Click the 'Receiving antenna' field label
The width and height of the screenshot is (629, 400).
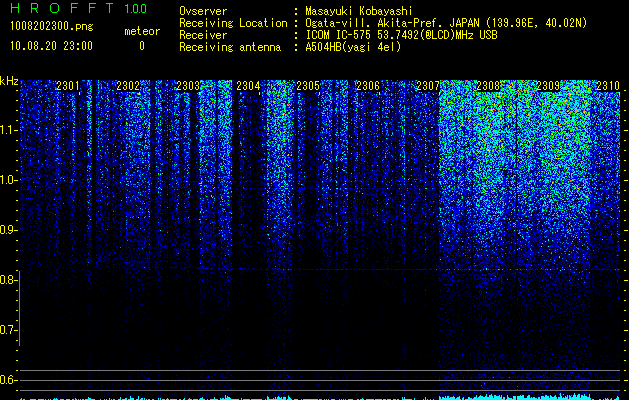[230, 47]
